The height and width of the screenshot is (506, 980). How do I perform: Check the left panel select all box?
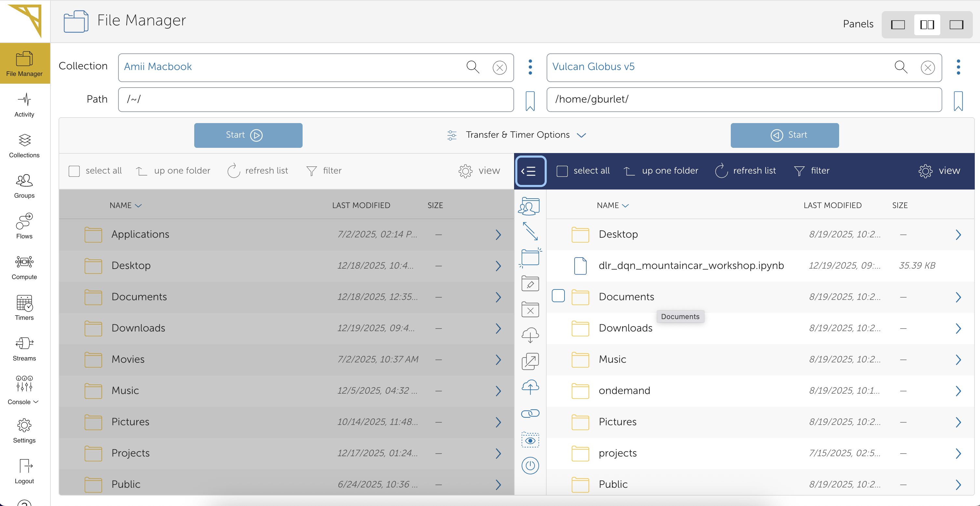(74, 171)
